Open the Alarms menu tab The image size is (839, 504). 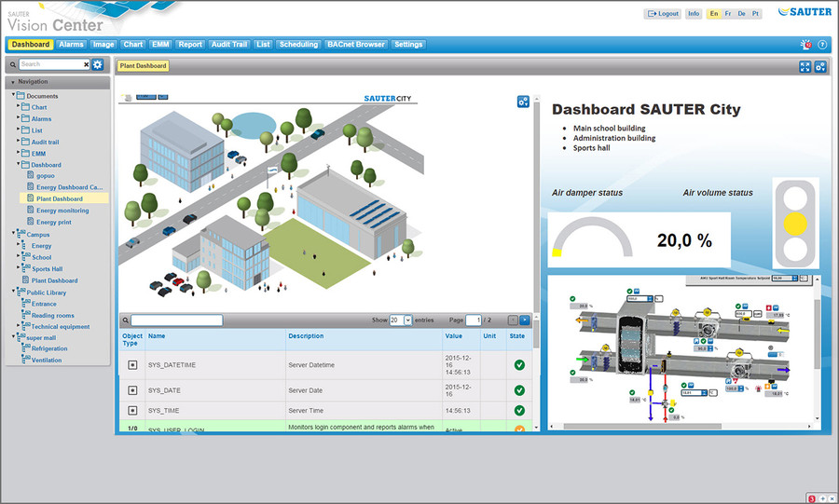click(x=72, y=44)
